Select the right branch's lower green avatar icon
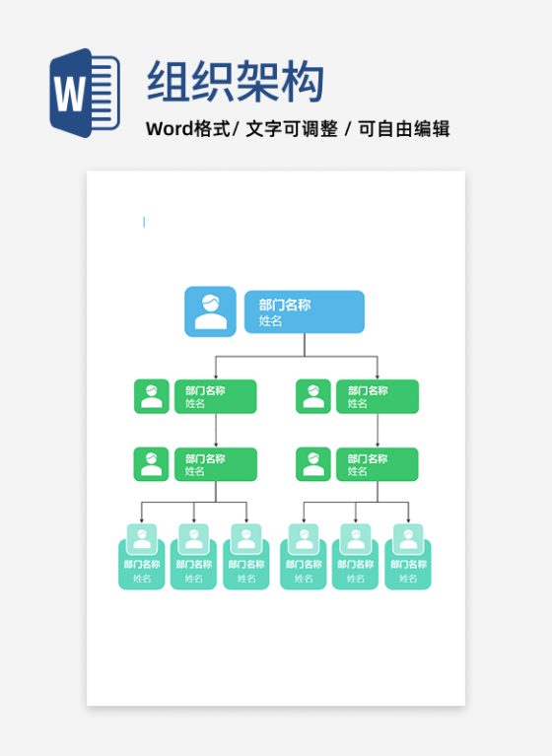The width and height of the screenshot is (552, 756). click(313, 464)
